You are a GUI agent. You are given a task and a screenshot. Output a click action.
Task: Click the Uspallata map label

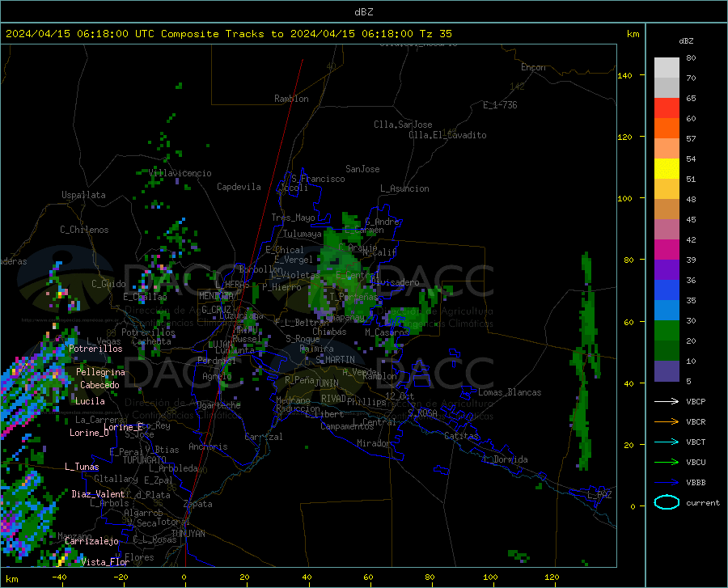83,195
